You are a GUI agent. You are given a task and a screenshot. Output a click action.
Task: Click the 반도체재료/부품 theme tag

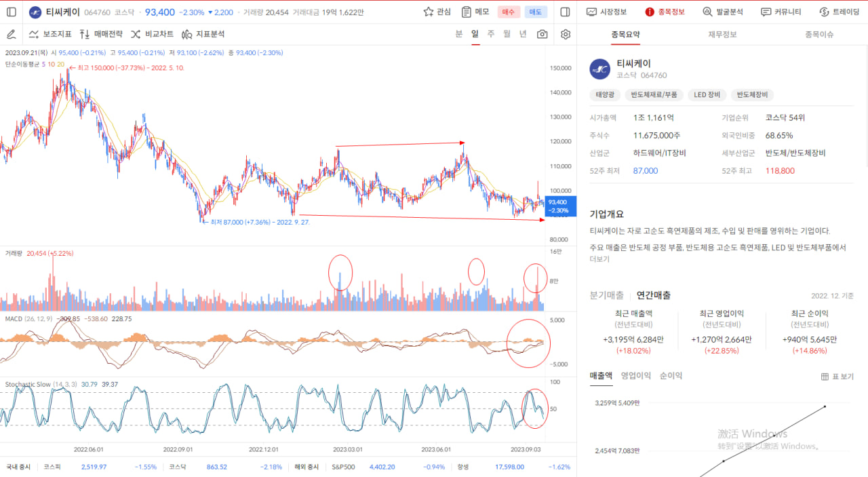(652, 95)
